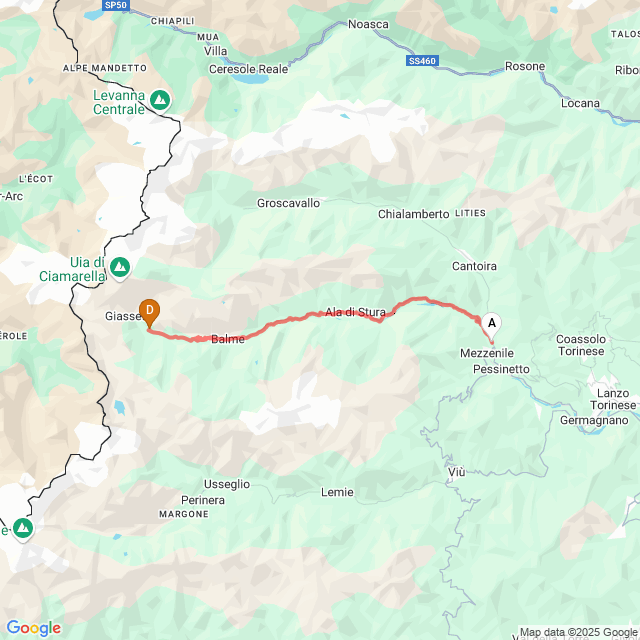This screenshot has height=640, width=640.
Task: Select the Ceresole Reale town label
Action: point(249,69)
